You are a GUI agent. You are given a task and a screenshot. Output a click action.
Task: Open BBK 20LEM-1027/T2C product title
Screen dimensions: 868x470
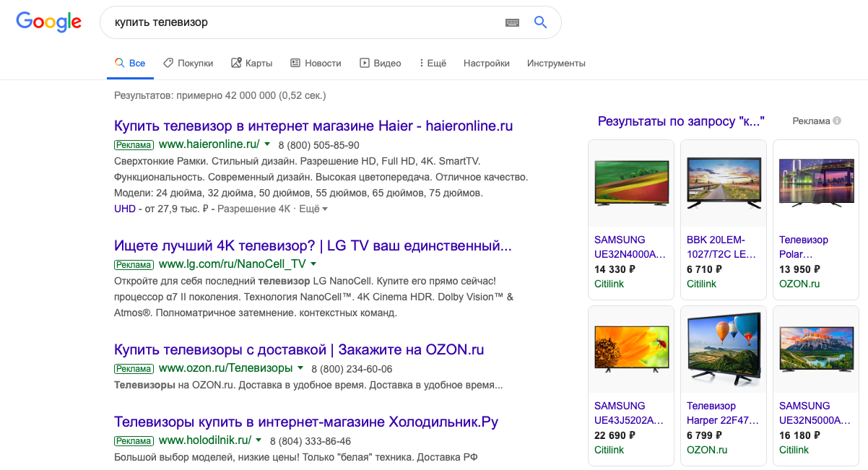721,247
